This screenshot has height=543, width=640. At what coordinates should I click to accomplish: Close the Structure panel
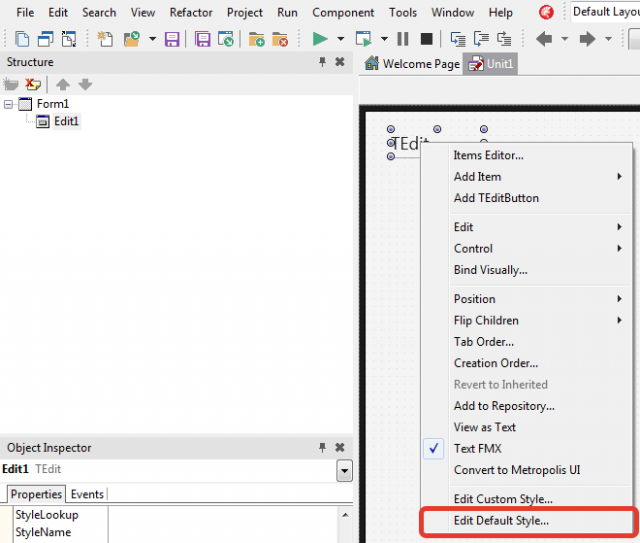340,62
